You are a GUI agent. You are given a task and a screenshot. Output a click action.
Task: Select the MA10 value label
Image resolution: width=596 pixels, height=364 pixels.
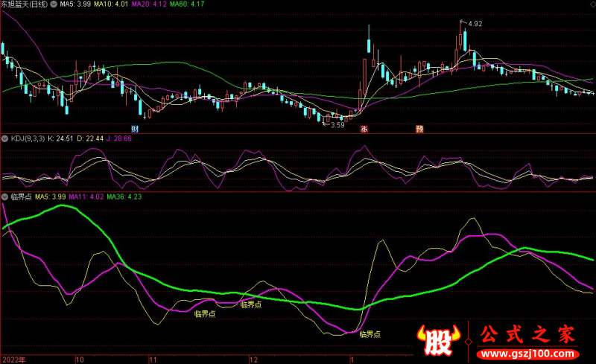click(x=118, y=5)
